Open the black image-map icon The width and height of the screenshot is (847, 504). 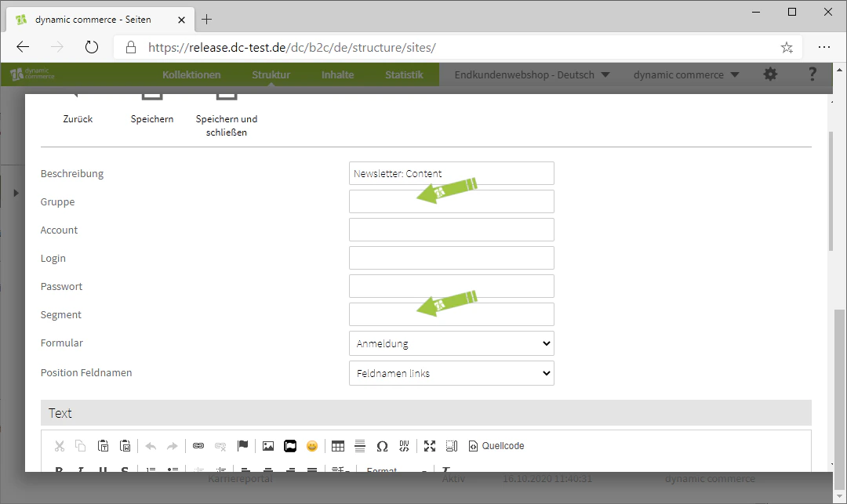pos(290,446)
